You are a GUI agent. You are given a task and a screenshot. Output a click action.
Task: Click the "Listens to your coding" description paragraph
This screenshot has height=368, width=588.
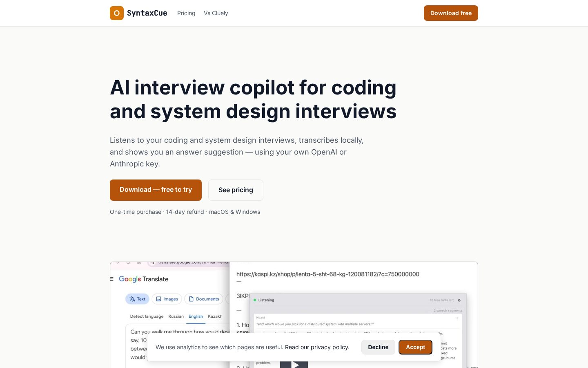(x=237, y=152)
